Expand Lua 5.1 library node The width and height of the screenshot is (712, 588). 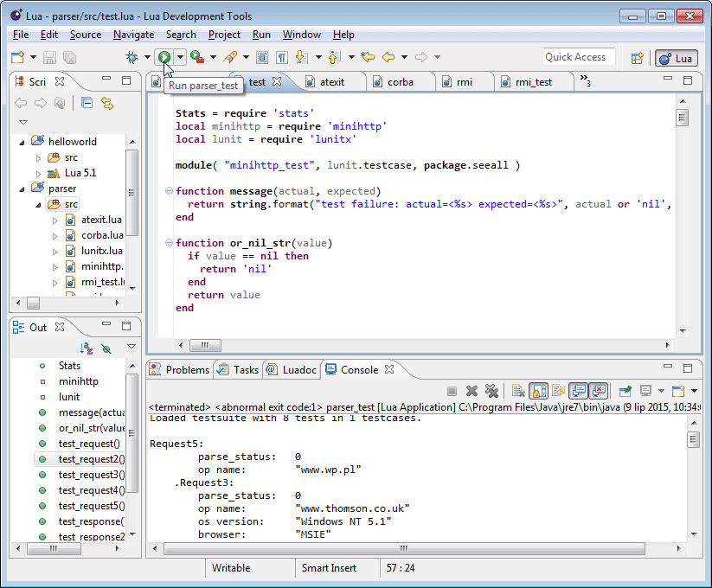click(38, 174)
